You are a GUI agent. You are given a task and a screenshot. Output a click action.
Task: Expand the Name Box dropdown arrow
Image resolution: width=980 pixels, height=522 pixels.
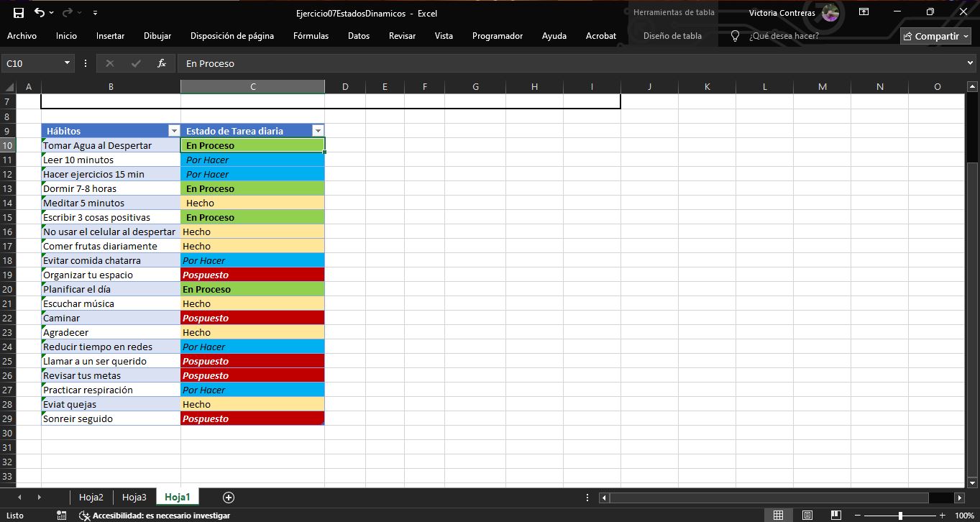[x=68, y=63]
